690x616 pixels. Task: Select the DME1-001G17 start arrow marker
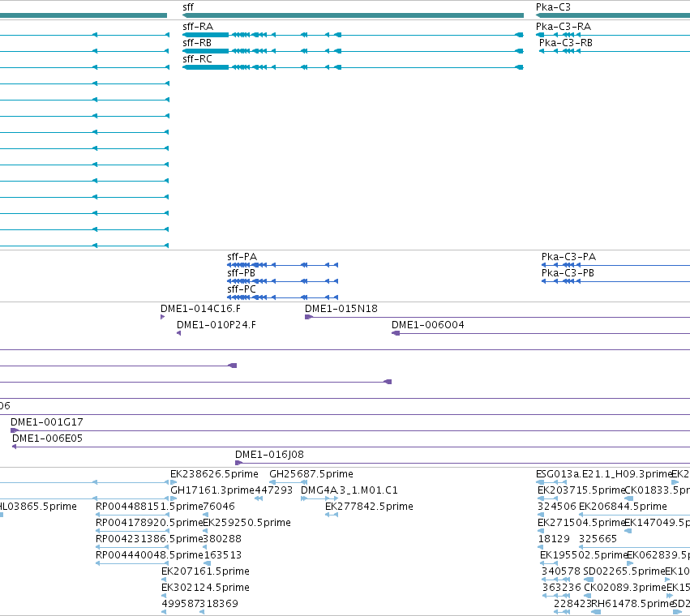[15, 430]
